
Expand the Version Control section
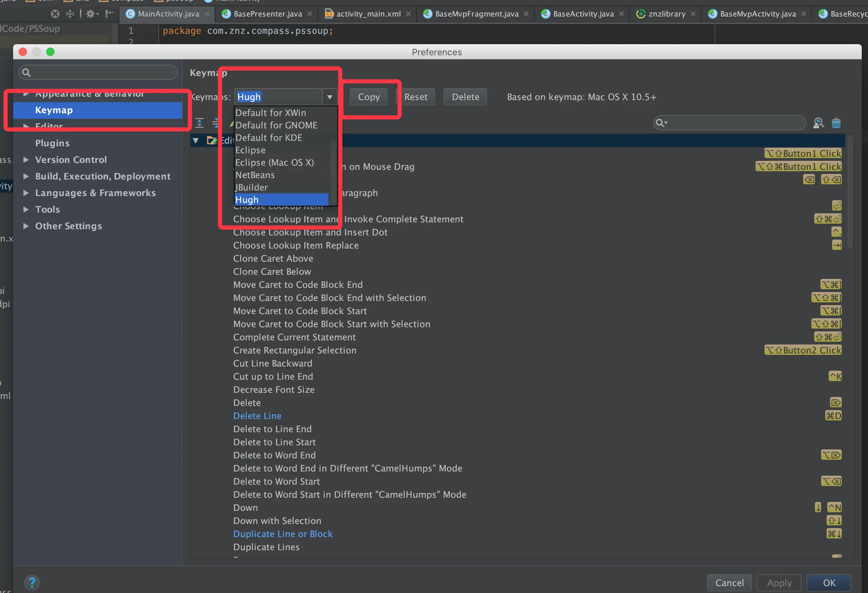click(26, 160)
